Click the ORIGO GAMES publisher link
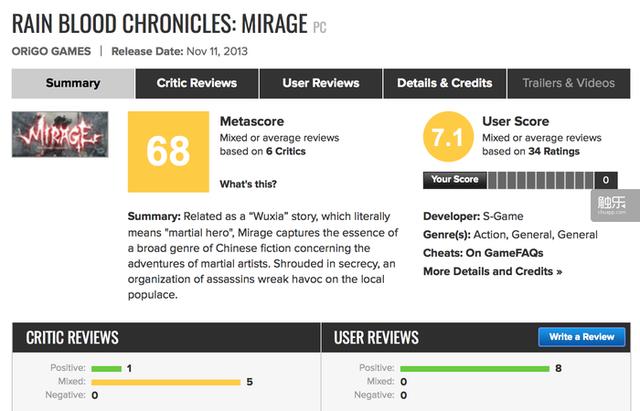 pyautogui.click(x=51, y=51)
